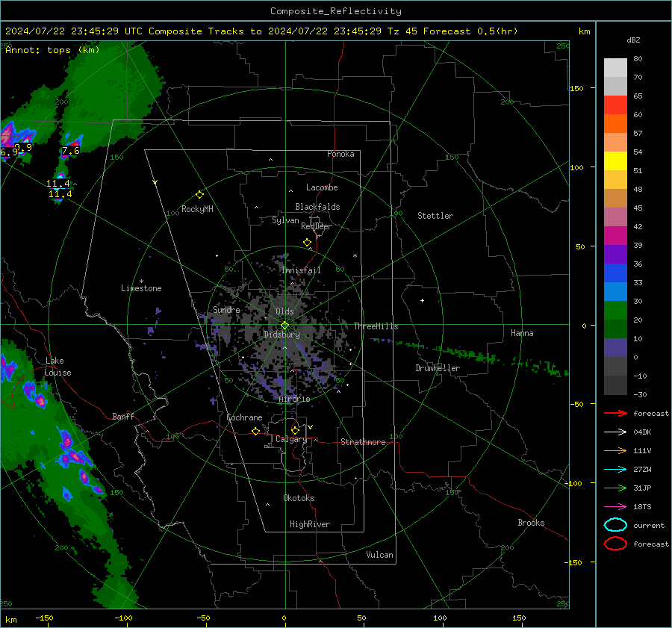Click the asterisk marker east of Innisfail

click(x=355, y=256)
